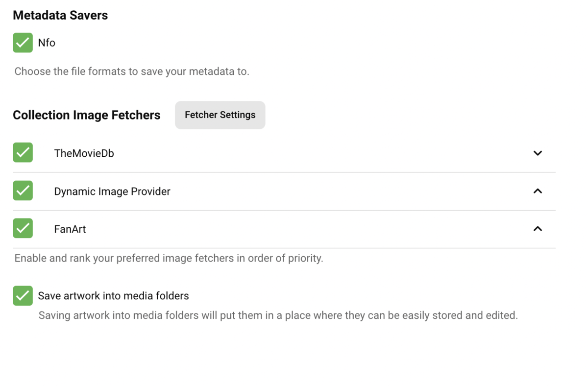Click divider line between TheMovieDb and Dynamic rows

(x=284, y=172)
